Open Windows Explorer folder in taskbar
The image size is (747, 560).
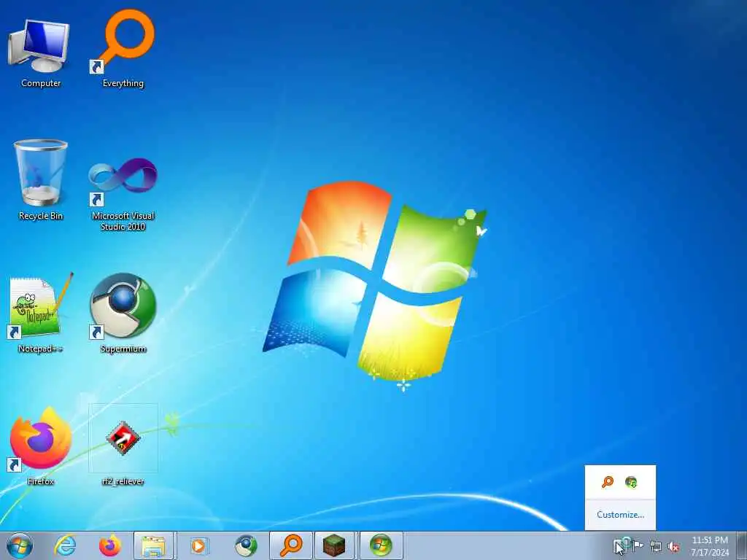[154, 545]
